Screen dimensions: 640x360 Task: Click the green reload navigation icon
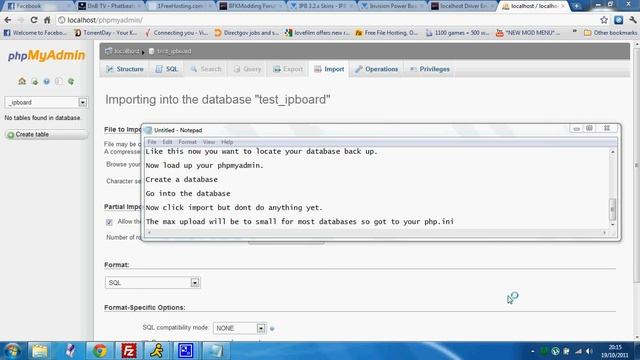(71, 82)
